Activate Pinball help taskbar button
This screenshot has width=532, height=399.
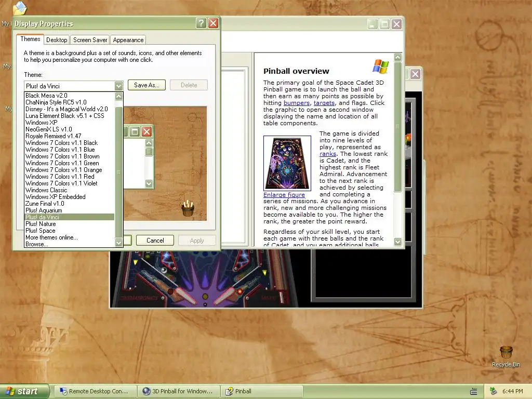pos(262,391)
